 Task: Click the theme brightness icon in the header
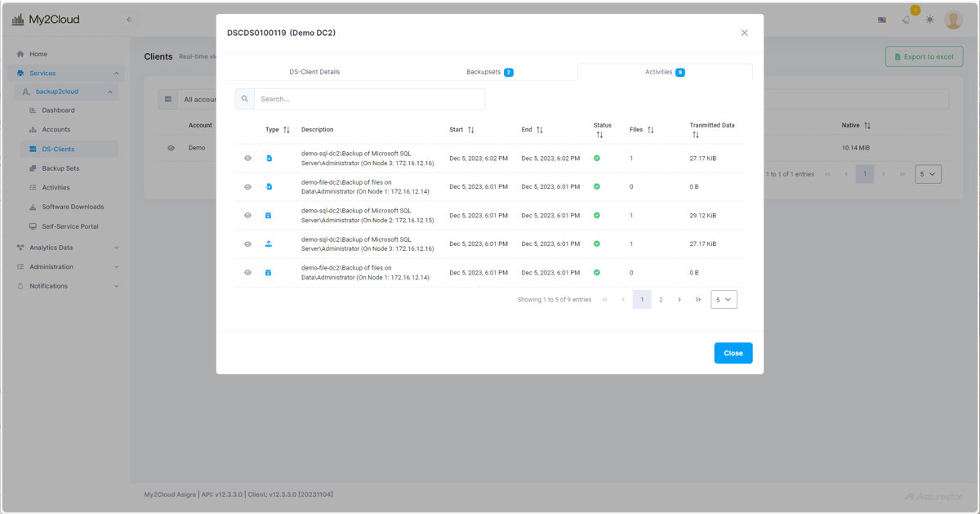[929, 19]
